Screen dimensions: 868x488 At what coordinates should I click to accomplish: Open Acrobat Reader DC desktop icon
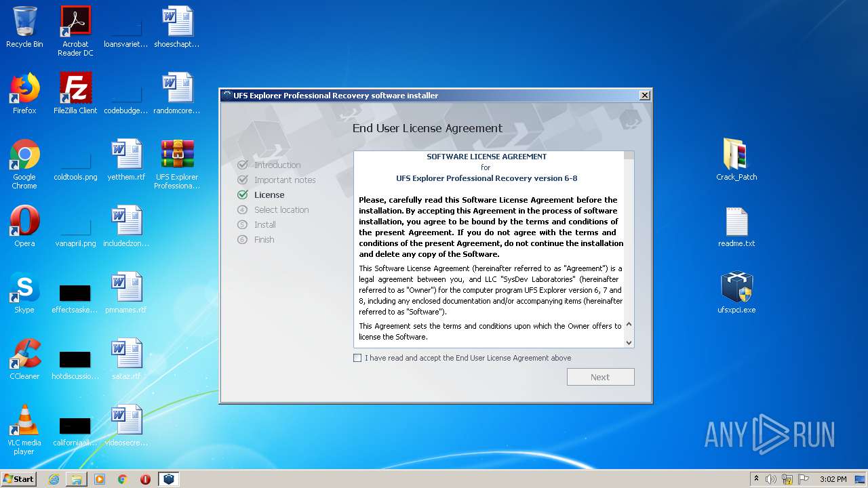tap(75, 31)
